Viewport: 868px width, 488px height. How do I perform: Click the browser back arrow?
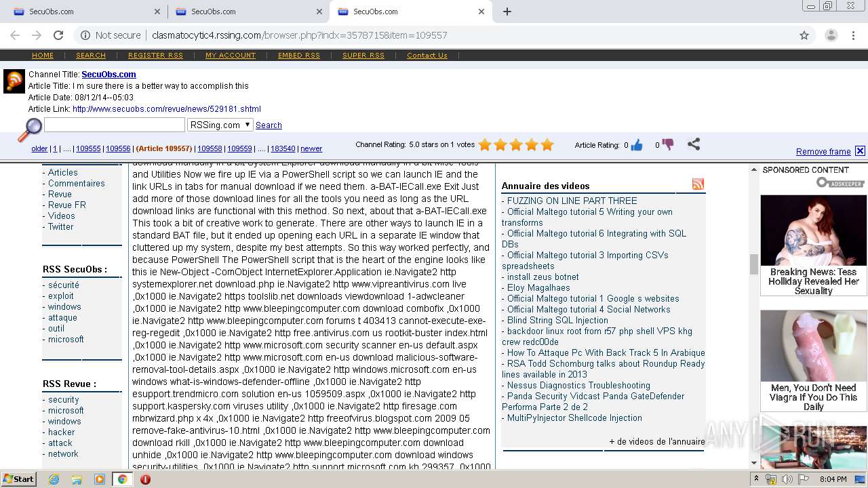[15, 35]
